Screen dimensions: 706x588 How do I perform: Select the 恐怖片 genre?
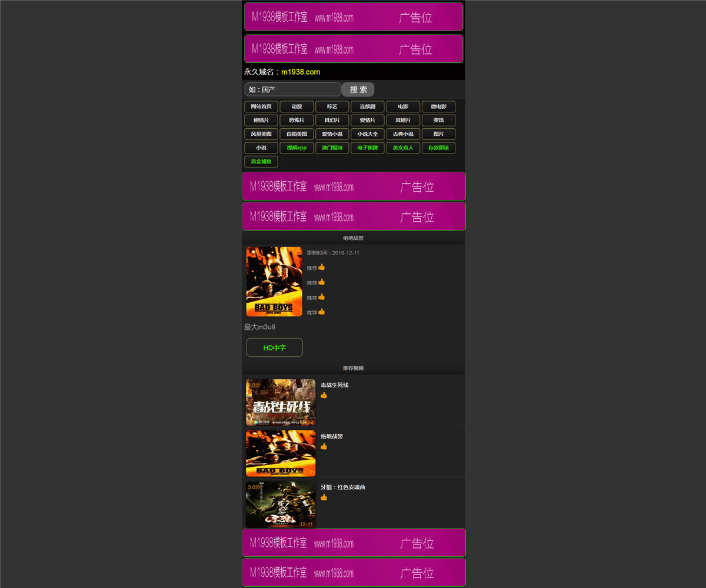[x=297, y=120]
